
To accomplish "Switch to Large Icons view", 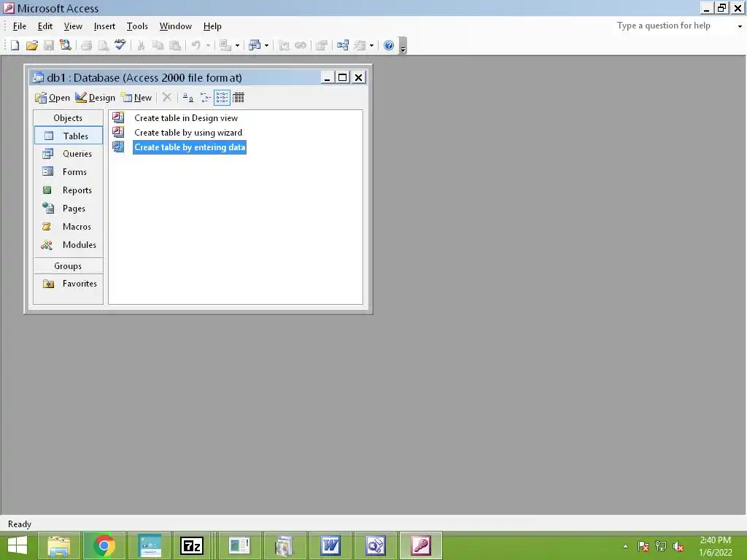I will click(x=188, y=98).
